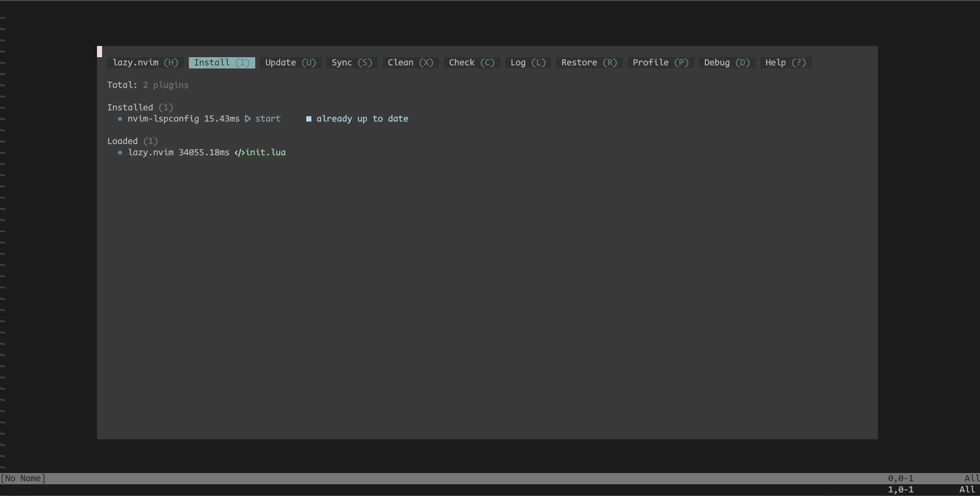Click the bullet icon beside lazy.nvim 34055.18ms
Viewport: 980px width, 496px height.
click(x=120, y=152)
